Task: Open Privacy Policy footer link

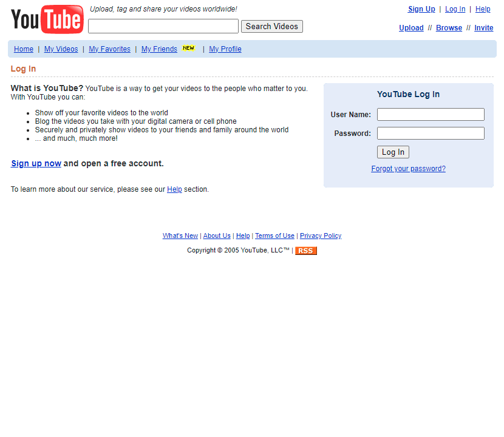Action: 321,235
